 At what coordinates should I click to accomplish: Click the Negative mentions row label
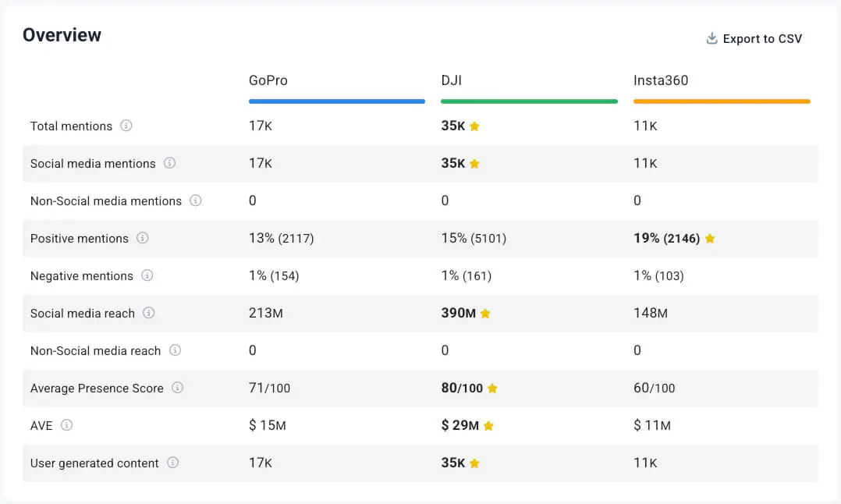coord(81,276)
